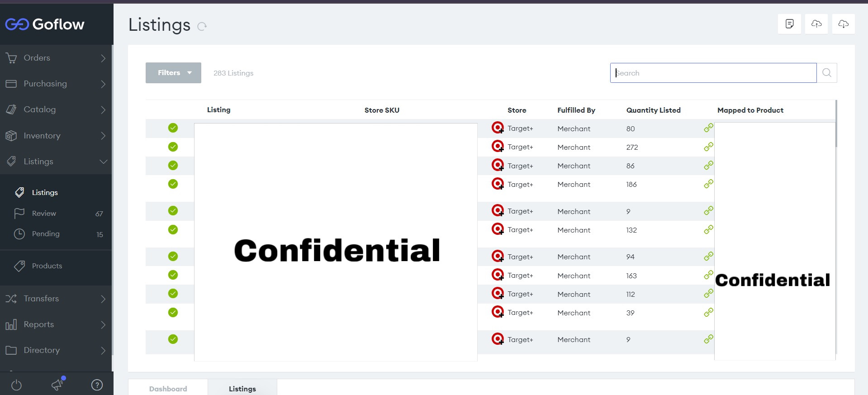Click the quantity value 163

pos(631,276)
